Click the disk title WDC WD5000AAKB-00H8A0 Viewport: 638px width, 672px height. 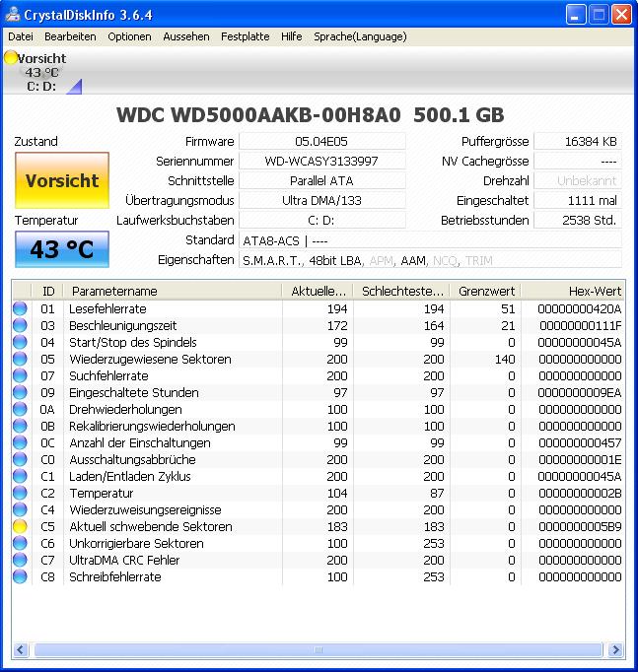click(258, 114)
